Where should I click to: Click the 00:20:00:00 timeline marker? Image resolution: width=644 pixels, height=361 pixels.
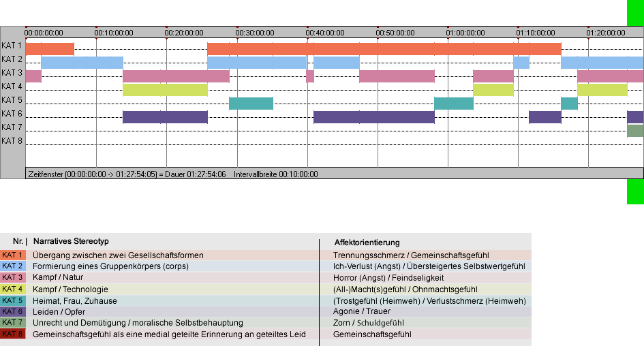(184, 33)
